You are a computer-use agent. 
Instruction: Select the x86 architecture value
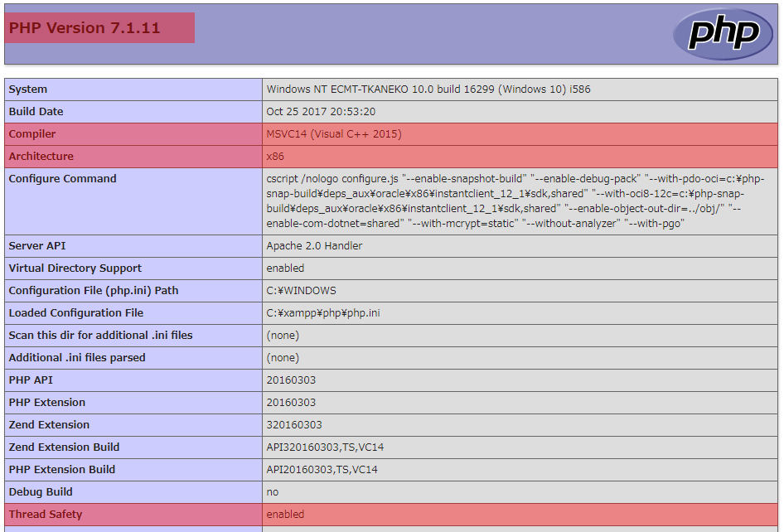click(275, 157)
